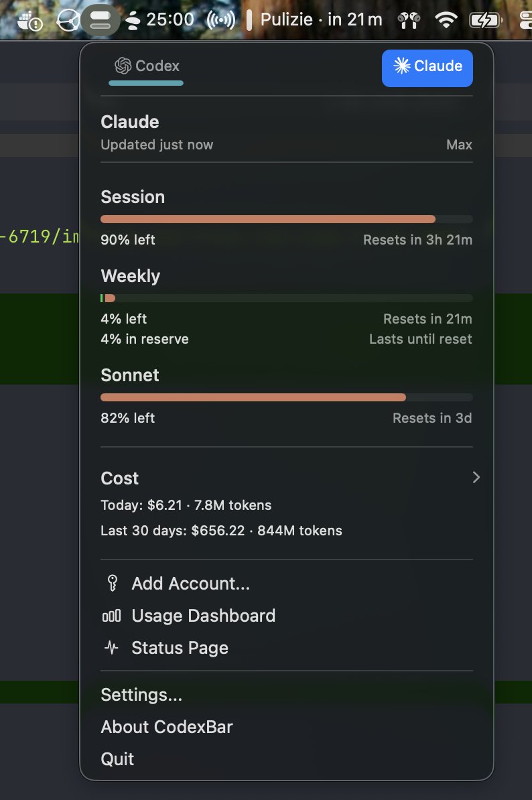Click the key icon beside Add Account
532x800 pixels.
[x=112, y=583]
